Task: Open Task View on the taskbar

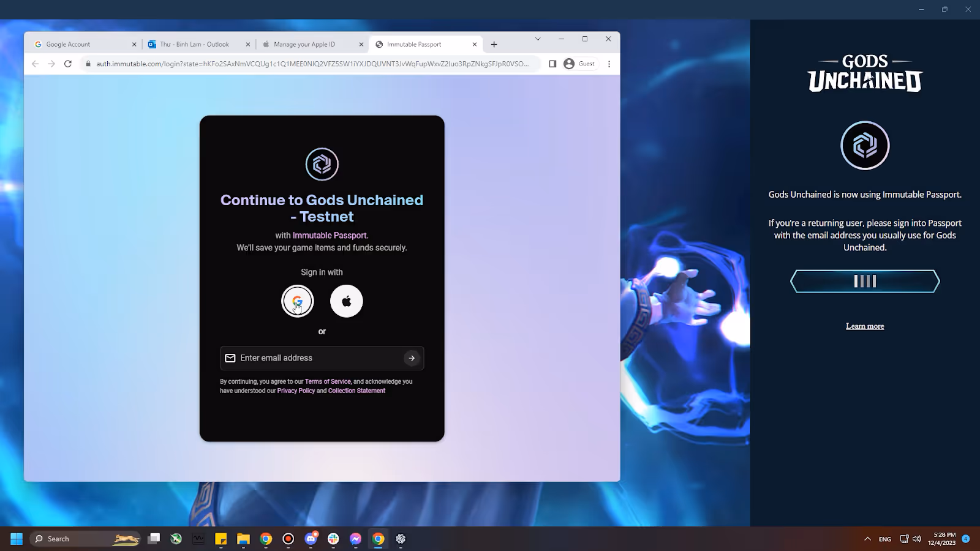Action: (x=154, y=539)
